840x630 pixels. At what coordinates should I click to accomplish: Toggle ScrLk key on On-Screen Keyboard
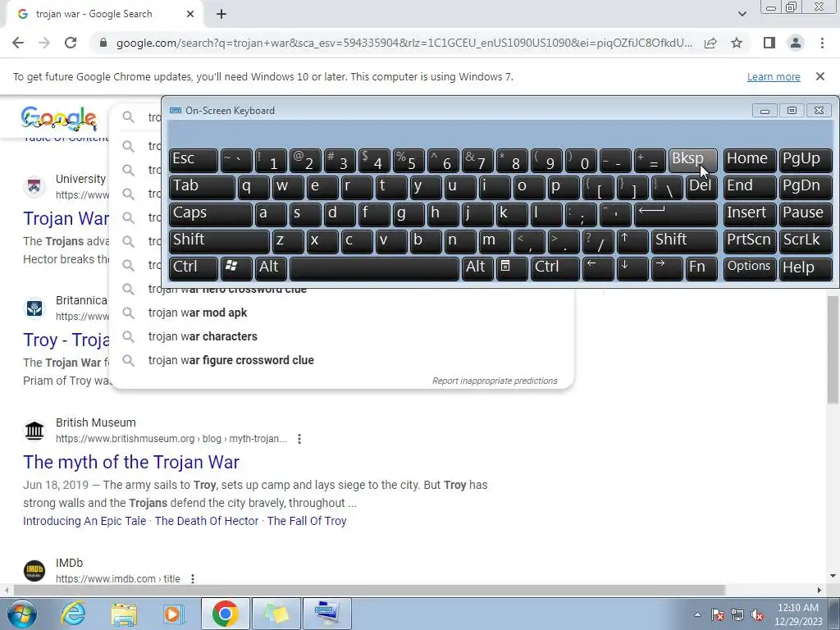pyautogui.click(x=806, y=241)
